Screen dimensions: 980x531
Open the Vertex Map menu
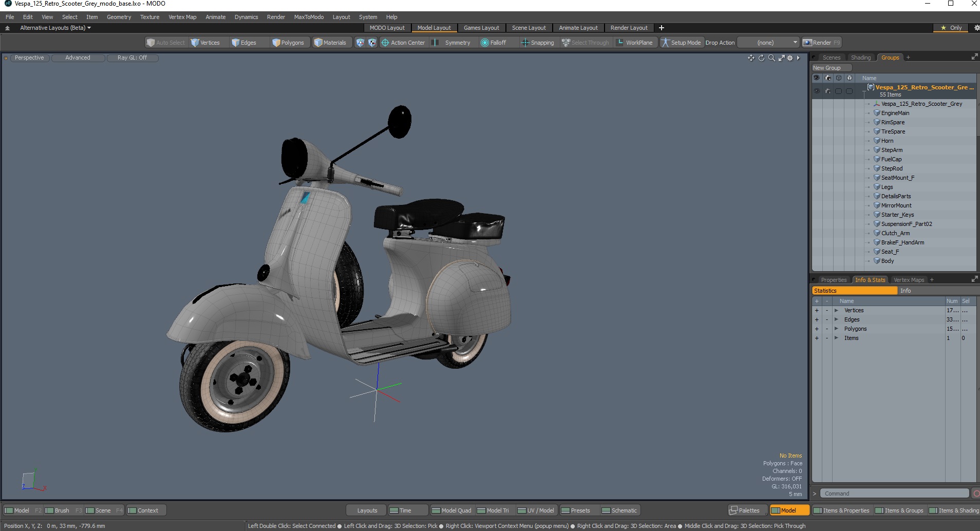click(x=182, y=17)
